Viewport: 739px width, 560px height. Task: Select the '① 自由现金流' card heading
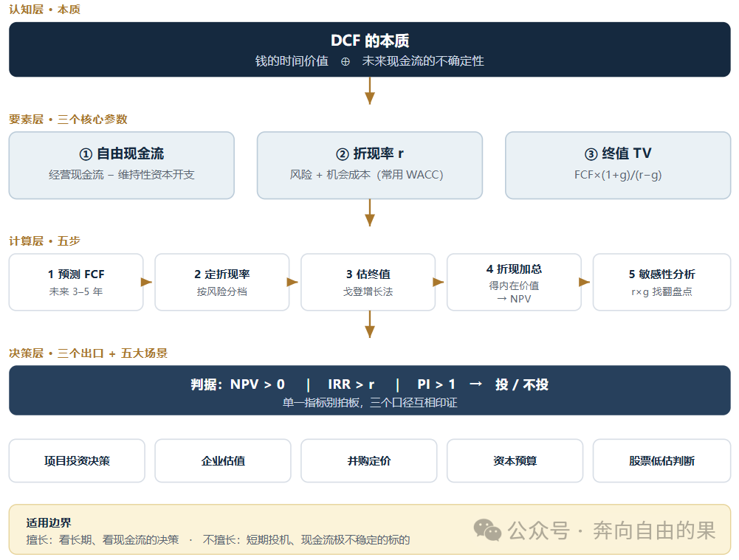tap(122, 153)
